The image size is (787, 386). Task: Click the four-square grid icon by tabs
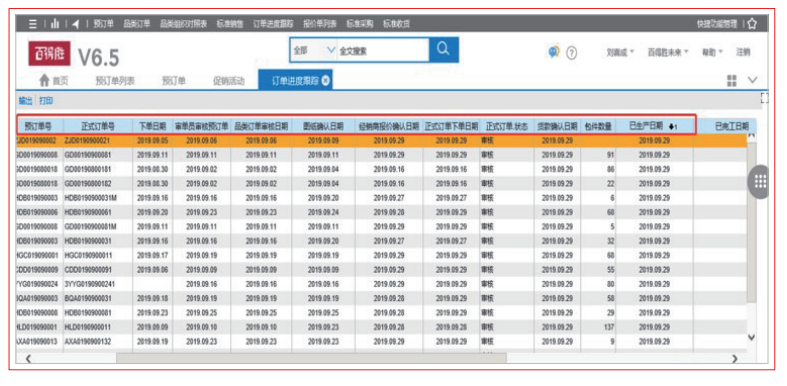click(732, 80)
